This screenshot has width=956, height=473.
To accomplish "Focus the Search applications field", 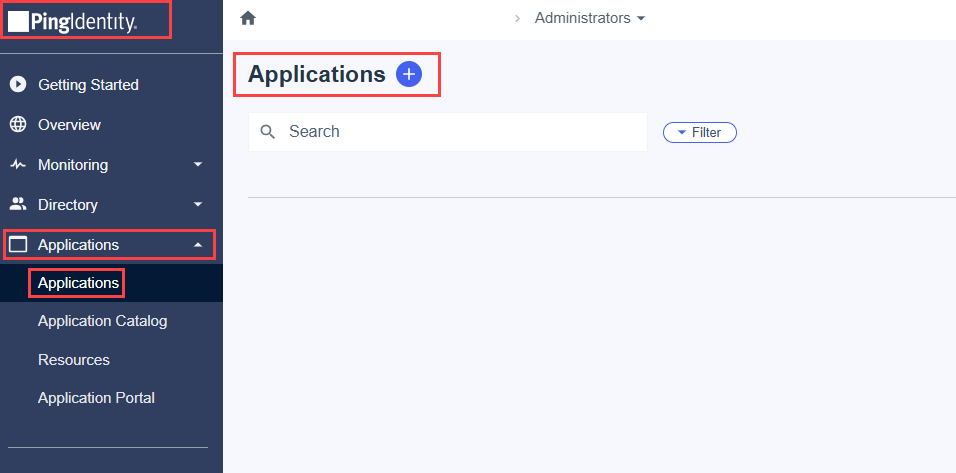I will point(448,132).
